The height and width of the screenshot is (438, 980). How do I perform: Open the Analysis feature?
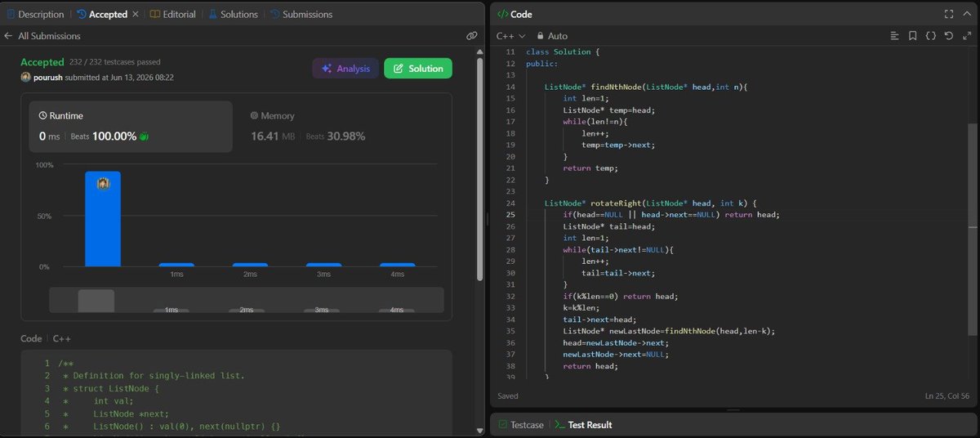click(345, 69)
